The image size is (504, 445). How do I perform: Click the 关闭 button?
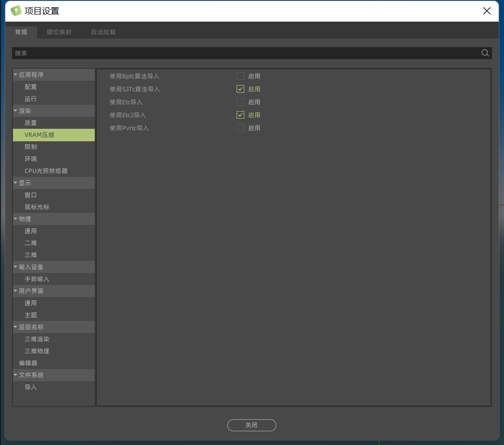tap(252, 425)
